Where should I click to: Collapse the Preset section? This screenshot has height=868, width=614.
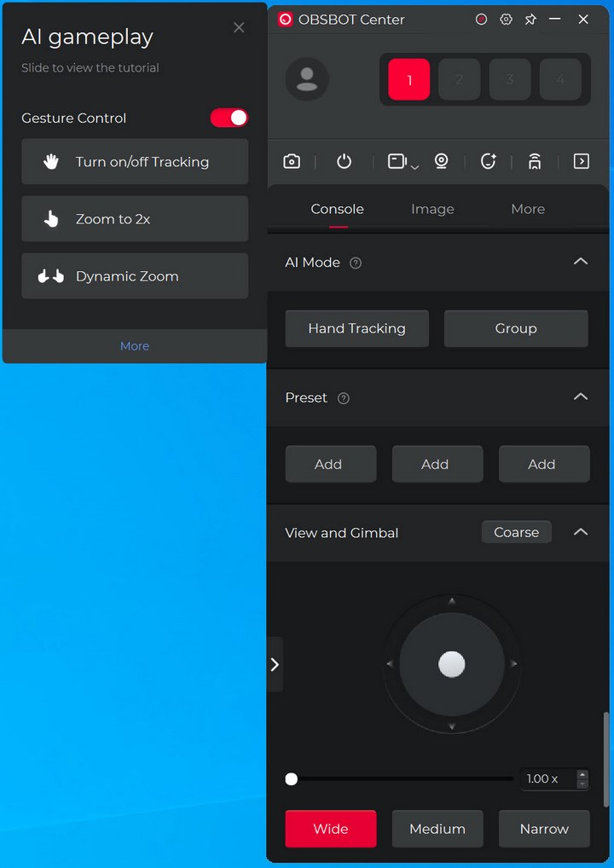[x=581, y=397]
